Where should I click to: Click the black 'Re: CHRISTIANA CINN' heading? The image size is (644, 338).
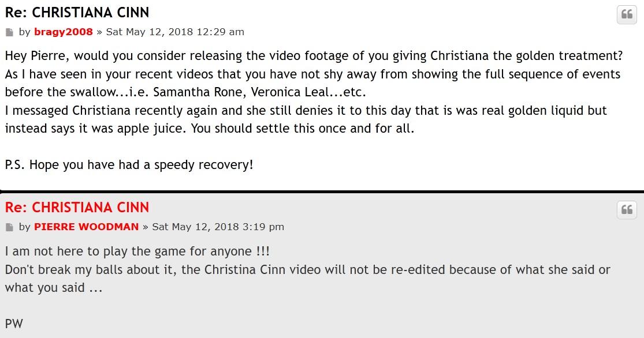click(x=77, y=13)
